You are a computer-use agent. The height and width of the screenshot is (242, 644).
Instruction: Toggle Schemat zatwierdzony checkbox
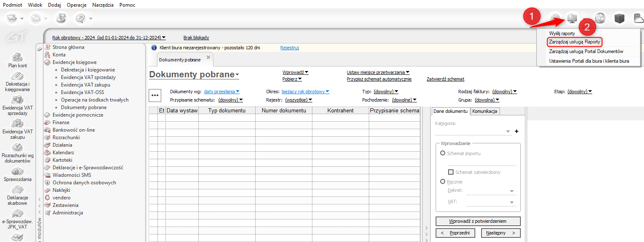coord(451,172)
